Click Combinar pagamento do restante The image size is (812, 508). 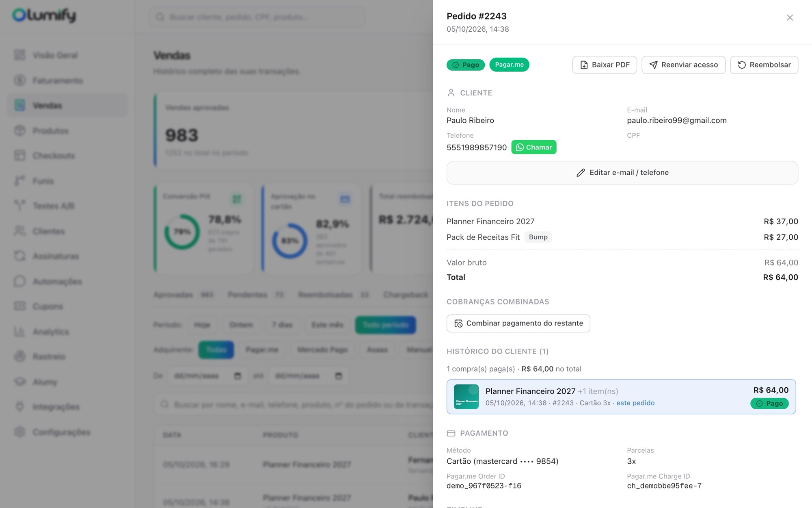point(518,323)
